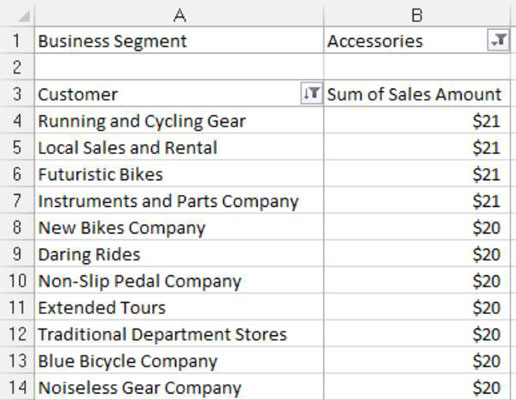Open the Customer sort and filter dropdown

(x=312, y=93)
